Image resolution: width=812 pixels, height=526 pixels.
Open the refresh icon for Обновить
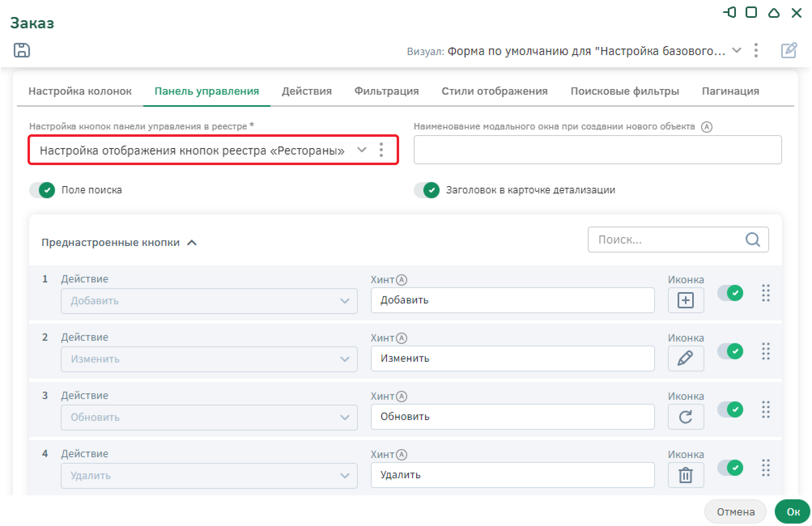pyautogui.click(x=685, y=417)
